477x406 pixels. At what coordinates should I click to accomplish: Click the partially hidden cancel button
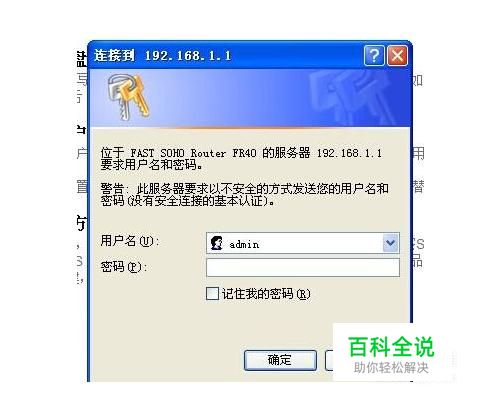(329, 360)
